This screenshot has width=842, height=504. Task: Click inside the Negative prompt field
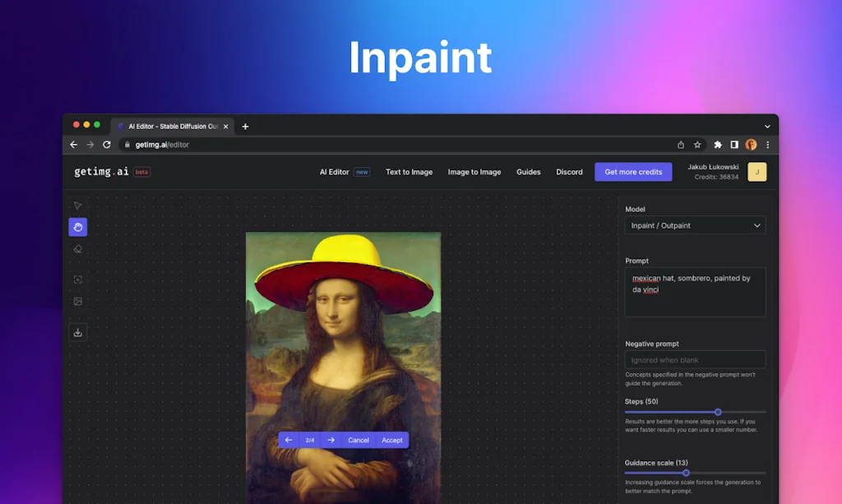695,359
